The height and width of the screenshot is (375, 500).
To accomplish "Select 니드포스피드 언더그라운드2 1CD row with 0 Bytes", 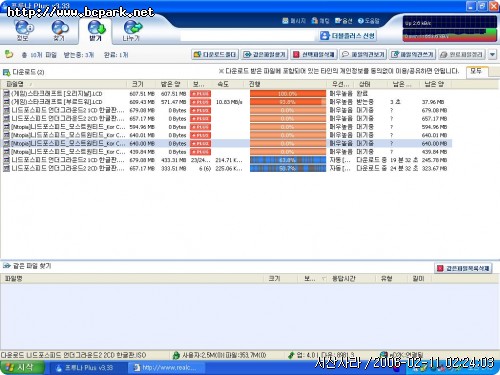I will 227,110.
